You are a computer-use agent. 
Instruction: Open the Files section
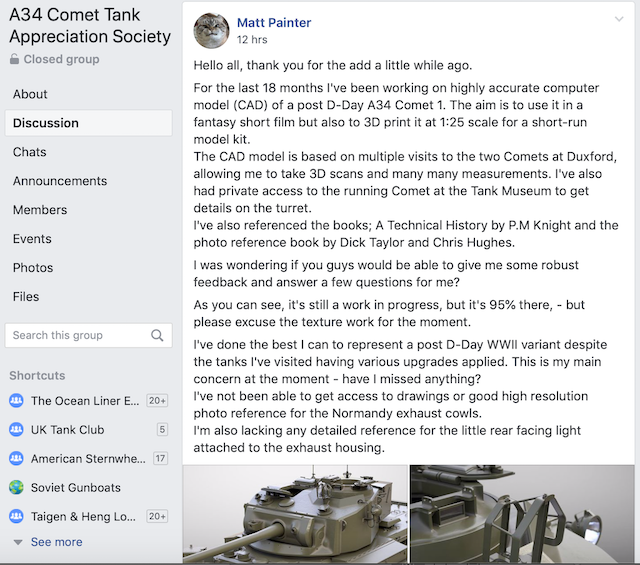coord(26,297)
